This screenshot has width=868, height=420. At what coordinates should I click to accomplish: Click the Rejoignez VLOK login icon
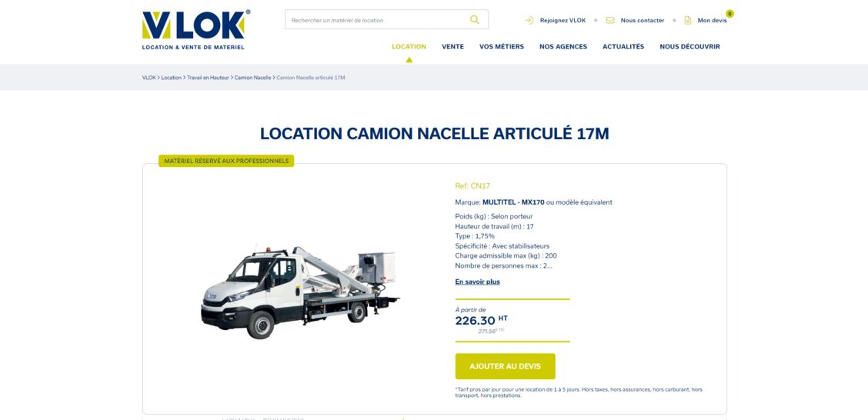529,21
